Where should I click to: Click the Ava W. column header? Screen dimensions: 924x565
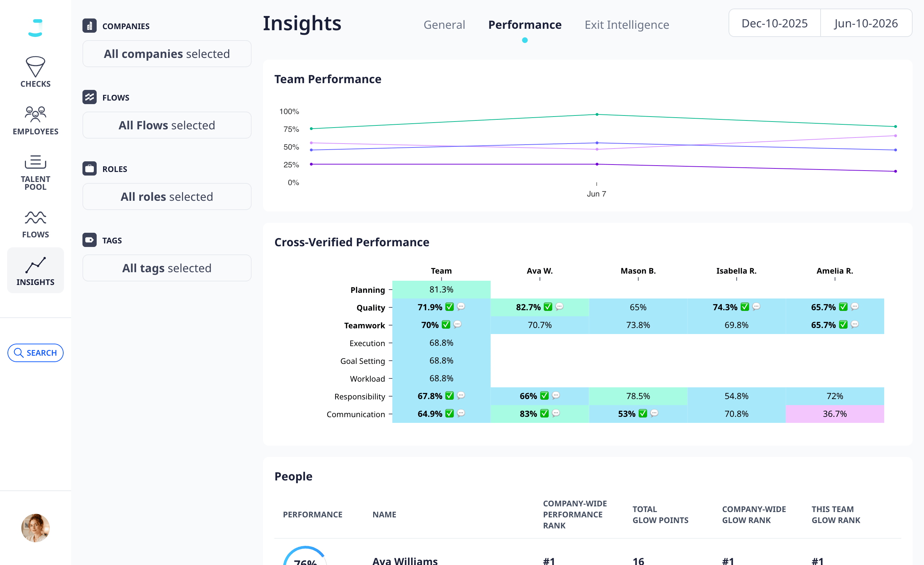tap(539, 271)
